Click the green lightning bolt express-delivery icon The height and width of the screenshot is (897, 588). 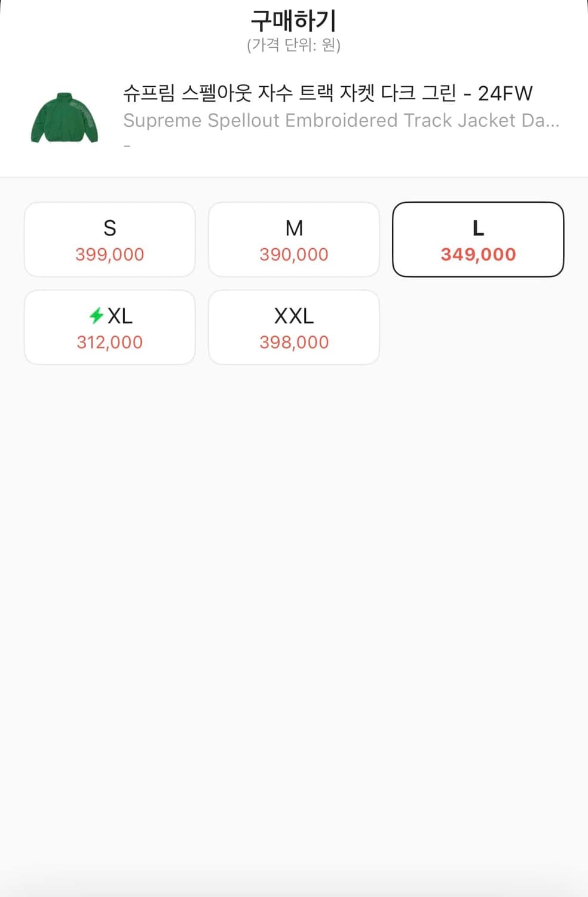coord(96,315)
